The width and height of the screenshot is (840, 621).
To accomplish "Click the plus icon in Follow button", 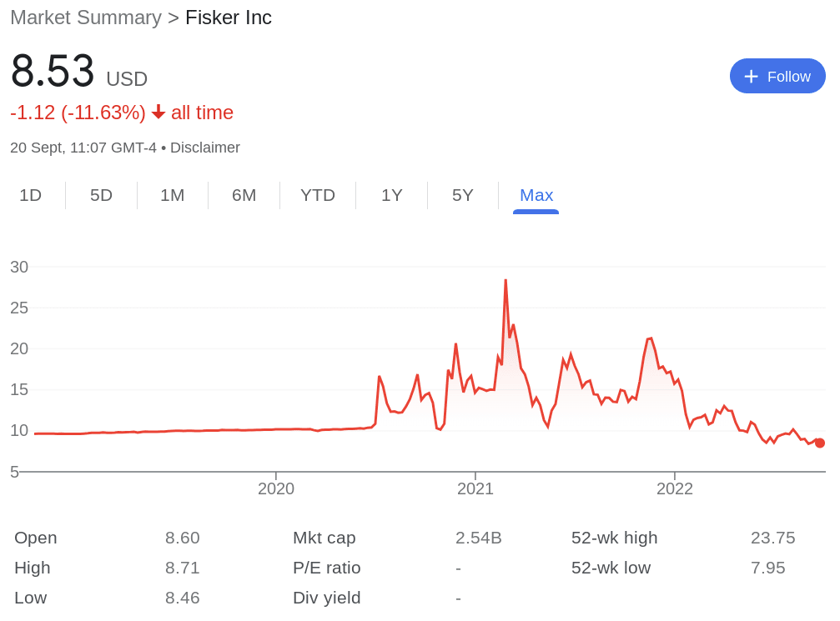I will pyautogui.click(x=751, y=77).
